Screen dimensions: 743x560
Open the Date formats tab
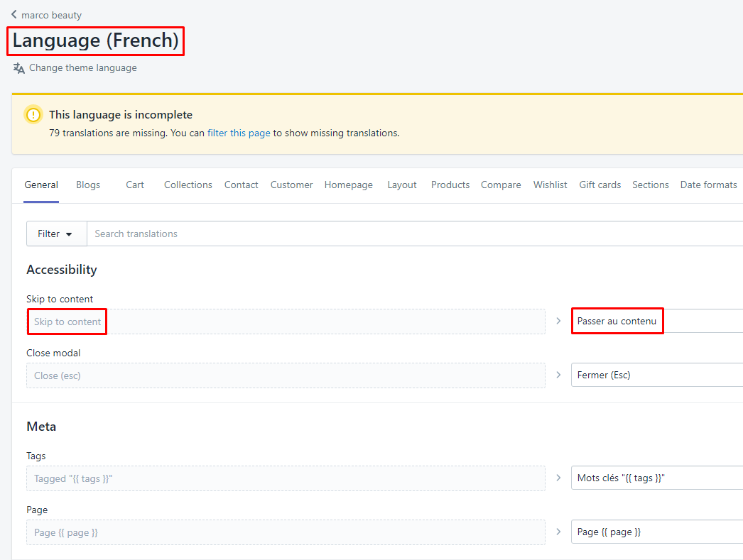[708, 185]
